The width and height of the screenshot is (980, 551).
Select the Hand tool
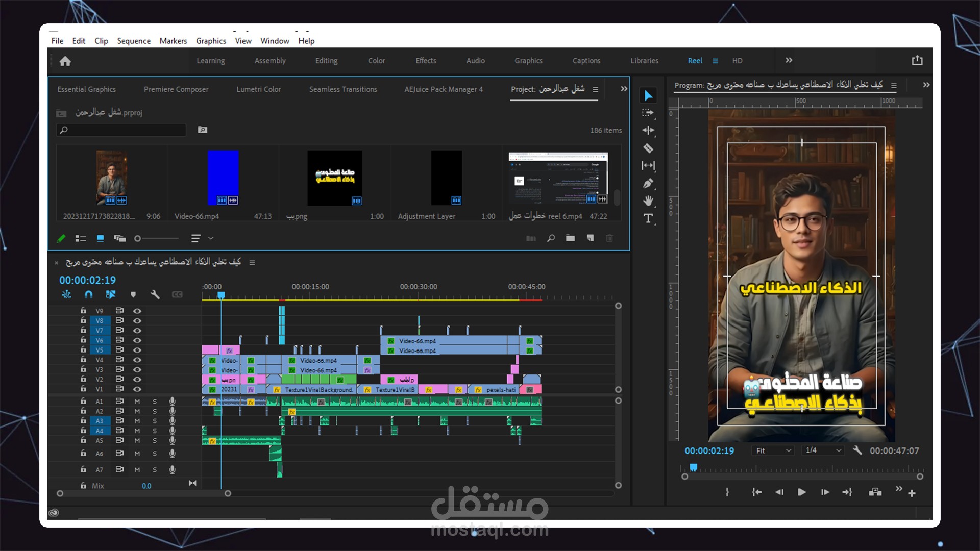click(x=648, y=201)
